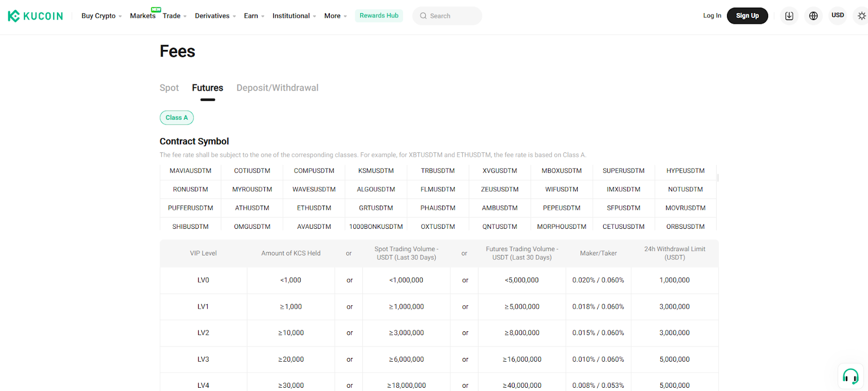Click the 24h Withdrawal Limit column header
868x391 pixels.
[x=675, y=253]
